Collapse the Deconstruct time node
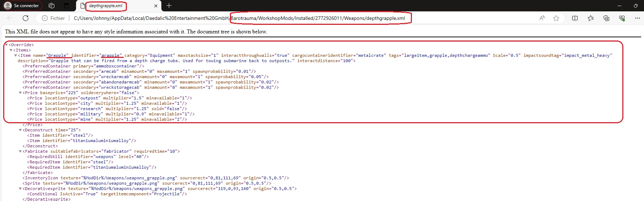This screenshot has width=644, height=201. point(20,130)
